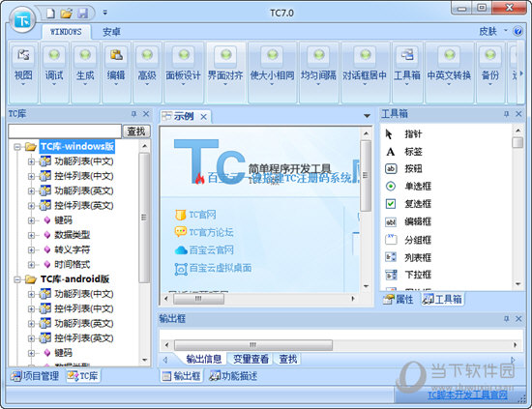
Task: Pin the 工具箱 panel
Action: 506,114
